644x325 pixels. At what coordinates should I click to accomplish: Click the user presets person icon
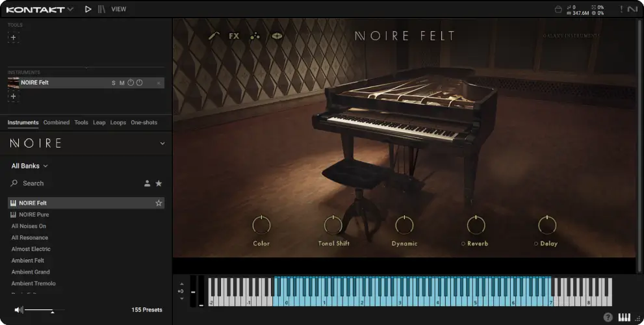[148, 183]
